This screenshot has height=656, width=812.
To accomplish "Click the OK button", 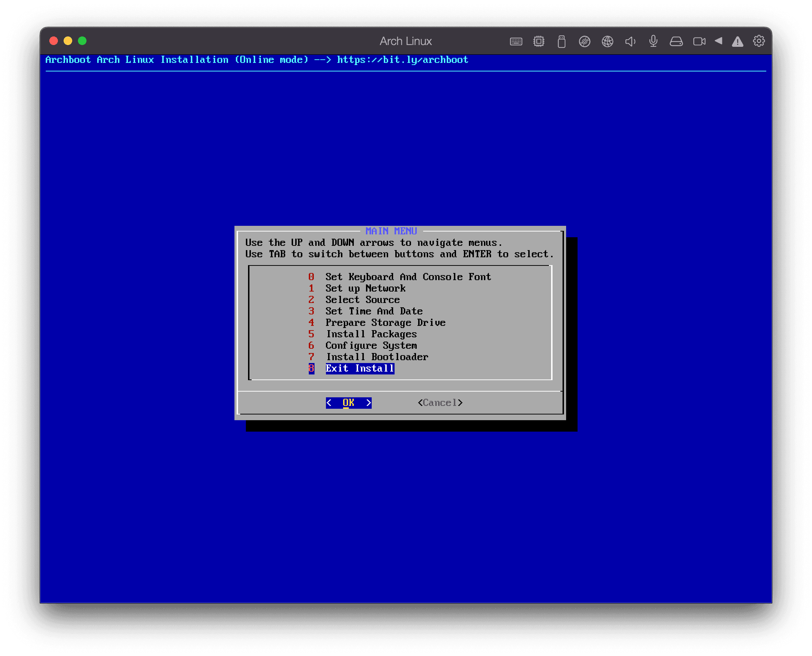I will 348,403.
